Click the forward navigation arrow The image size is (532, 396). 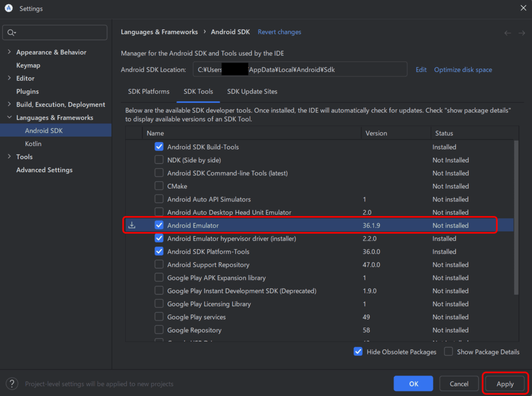click(x=522, y=33)
